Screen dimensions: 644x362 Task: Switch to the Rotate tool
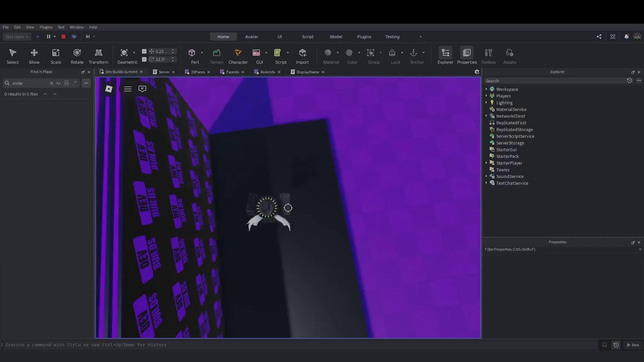[77, 56]
